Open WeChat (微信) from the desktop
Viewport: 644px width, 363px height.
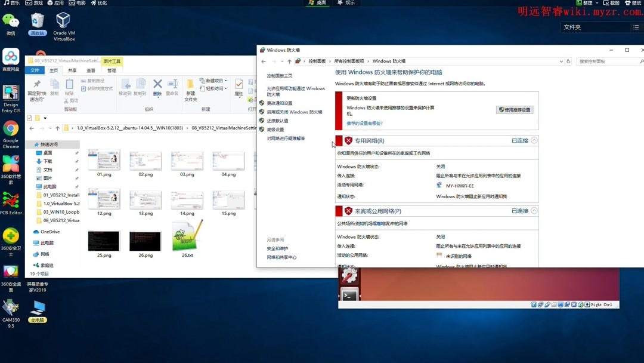[11, 19]
